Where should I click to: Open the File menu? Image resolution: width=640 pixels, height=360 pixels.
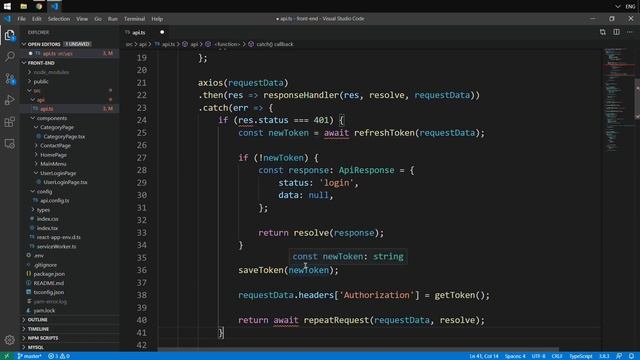pyautogui.click(x=21, y=19)
